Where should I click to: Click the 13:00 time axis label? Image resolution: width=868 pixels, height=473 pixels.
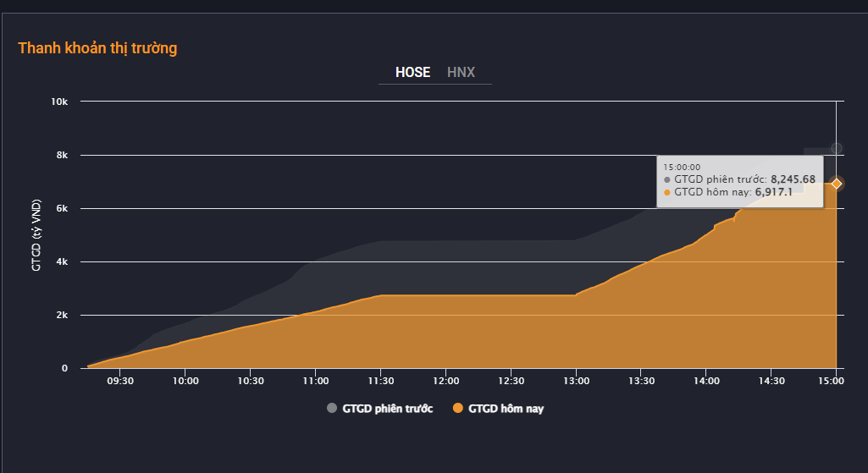[x=576, y=382]
